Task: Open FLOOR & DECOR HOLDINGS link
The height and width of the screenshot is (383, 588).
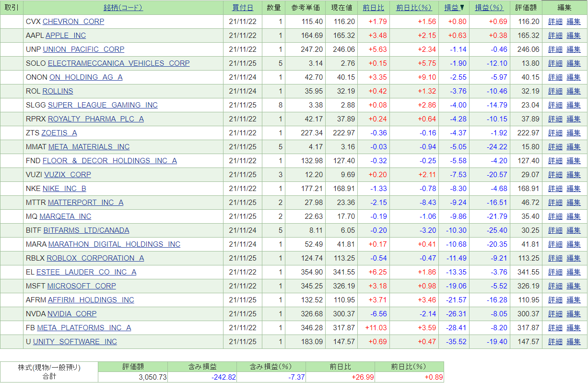Action: [x=110, y=161]
